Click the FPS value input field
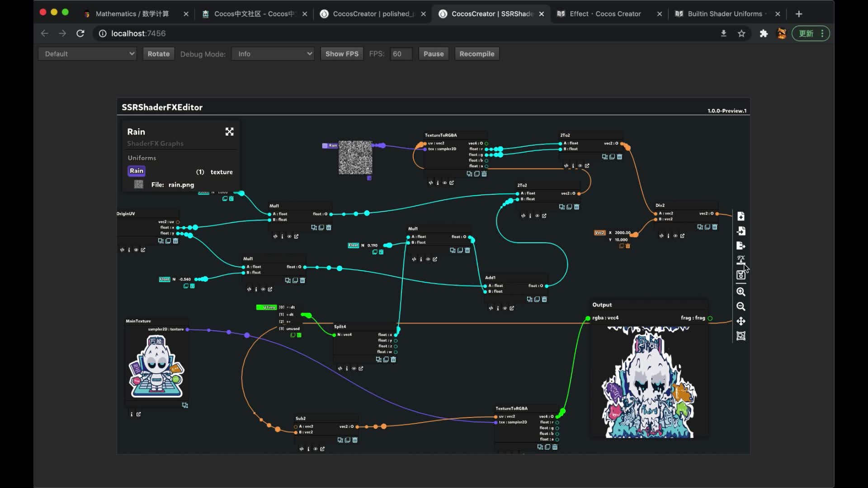Image resolution: width=868 pixels, height=488 pixels. [401, 53]
